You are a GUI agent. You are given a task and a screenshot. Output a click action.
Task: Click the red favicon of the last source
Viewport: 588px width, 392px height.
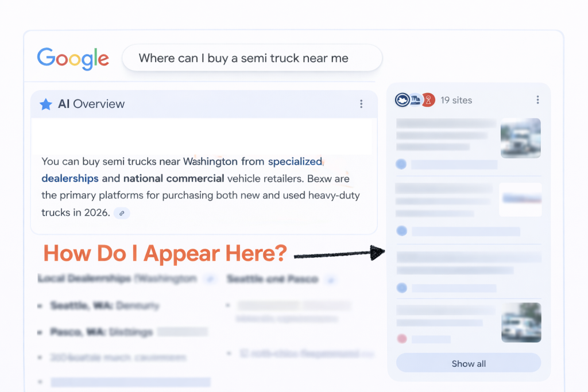point(401,339)
